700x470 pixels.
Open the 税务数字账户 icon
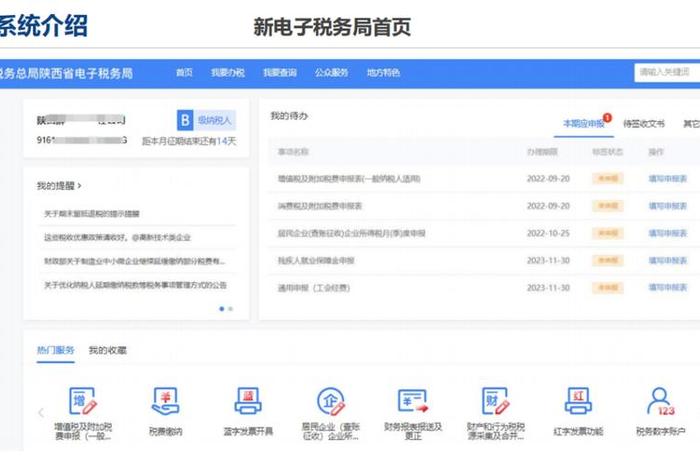pos(661,401)
